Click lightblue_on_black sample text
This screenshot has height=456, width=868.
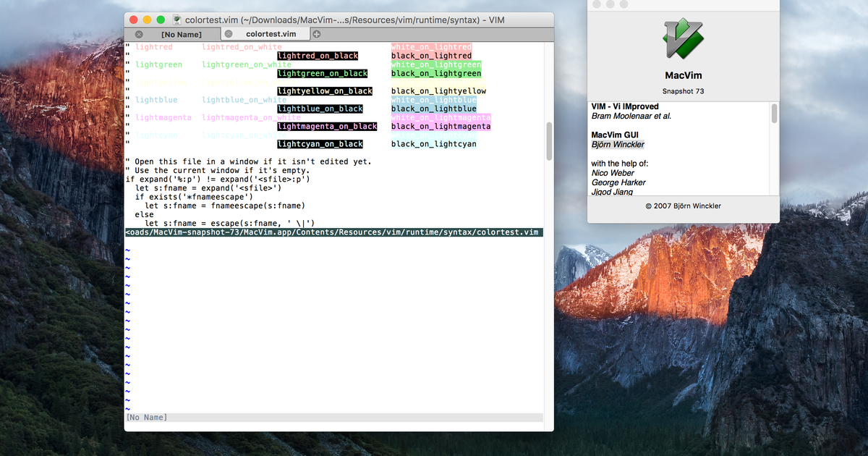[x=320, y=109]
